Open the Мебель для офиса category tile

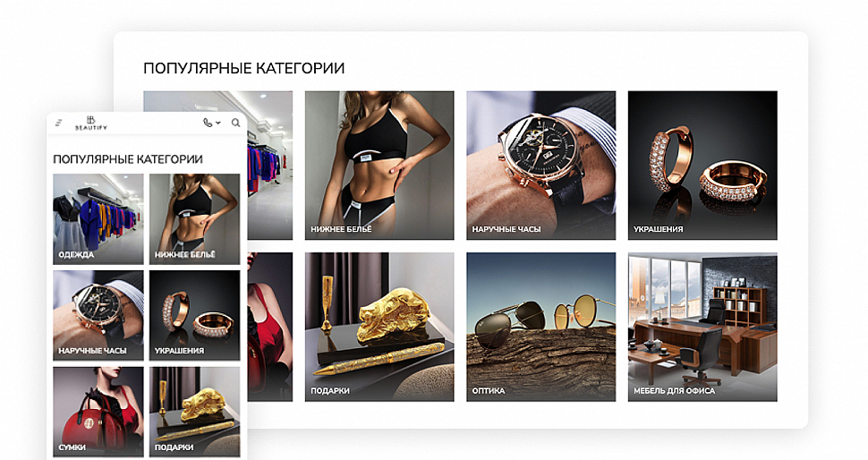702,328
